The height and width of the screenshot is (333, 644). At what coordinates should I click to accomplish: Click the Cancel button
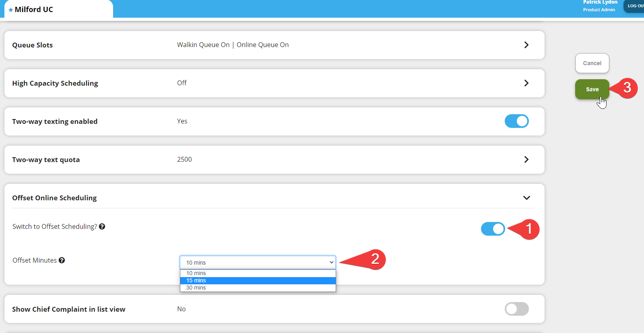coord(592,63)
